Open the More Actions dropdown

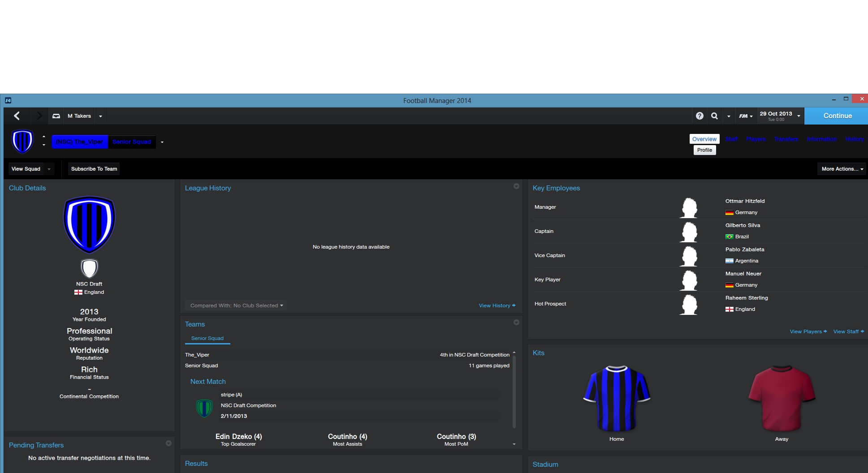pyautogui.click(x=842, y=169)
